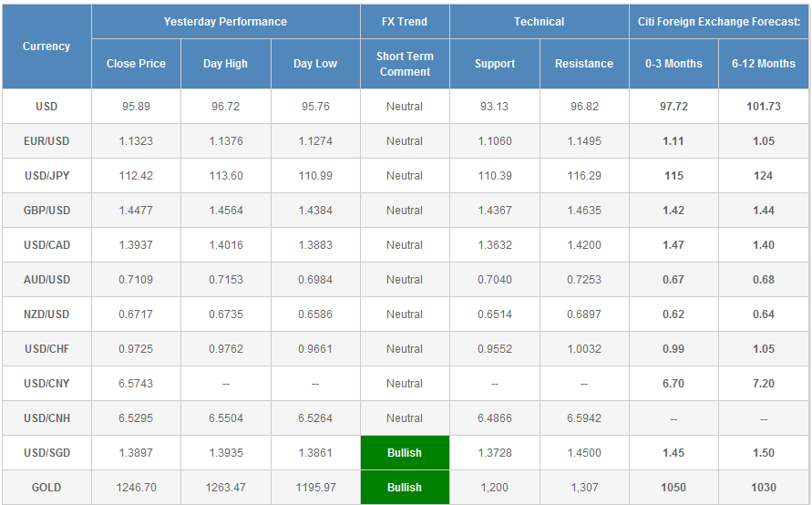Select the Day Low column header
Screen dimensions: 812x505
(x=315, y=64)
